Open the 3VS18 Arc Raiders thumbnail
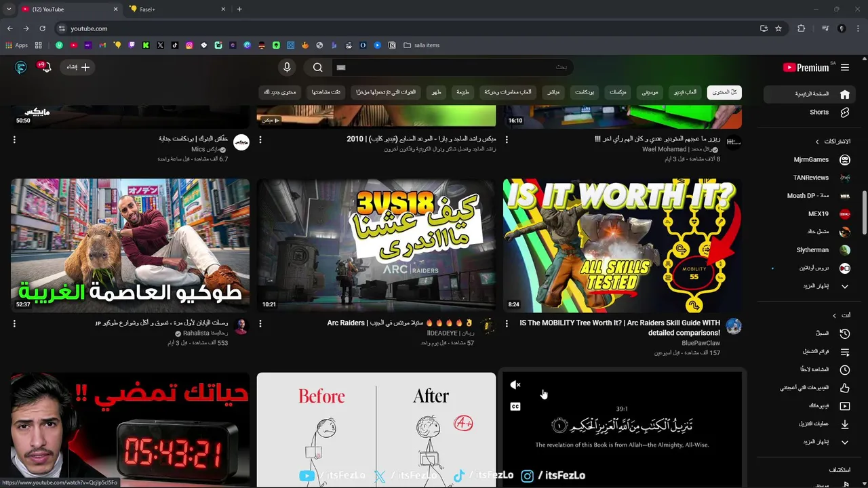868x488 pixels. [376, 245]
